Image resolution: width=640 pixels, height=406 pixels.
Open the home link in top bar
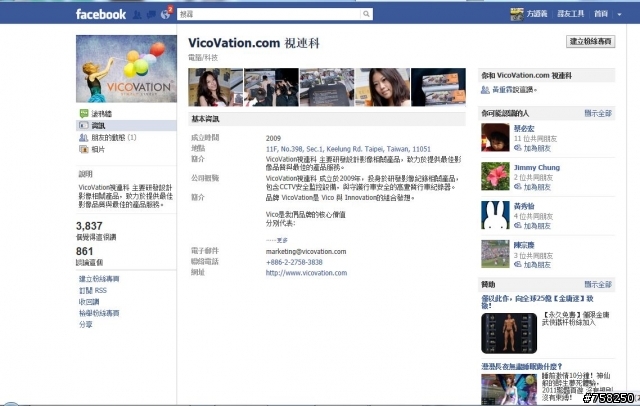[601, 14]
